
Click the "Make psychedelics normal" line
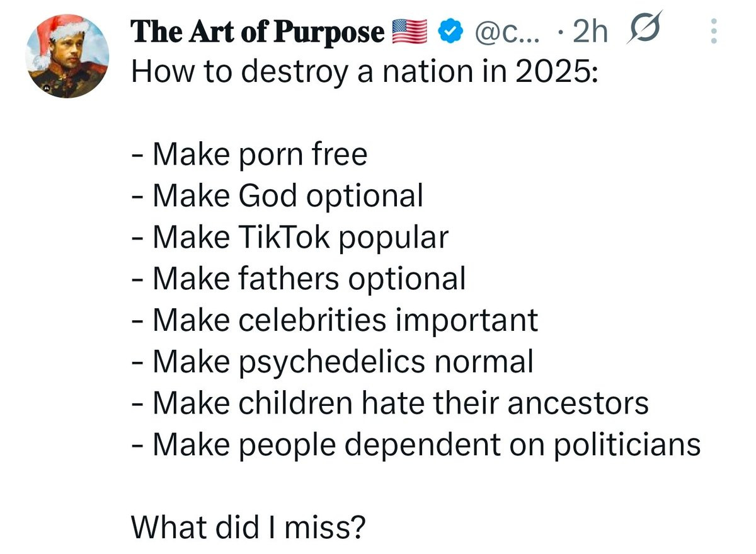[332, 362]
